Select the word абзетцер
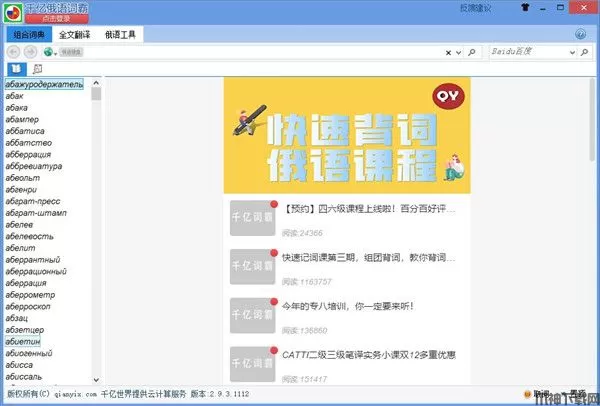The width and height of the screenshot is (600, 406). click(x=24, y=330)
